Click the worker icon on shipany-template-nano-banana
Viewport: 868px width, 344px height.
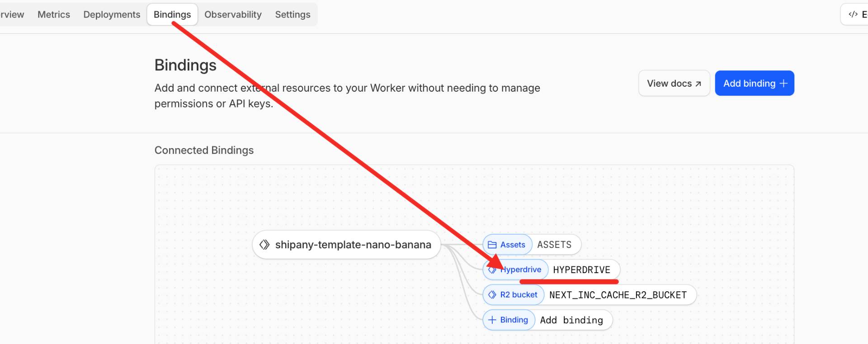pos(264,245)
